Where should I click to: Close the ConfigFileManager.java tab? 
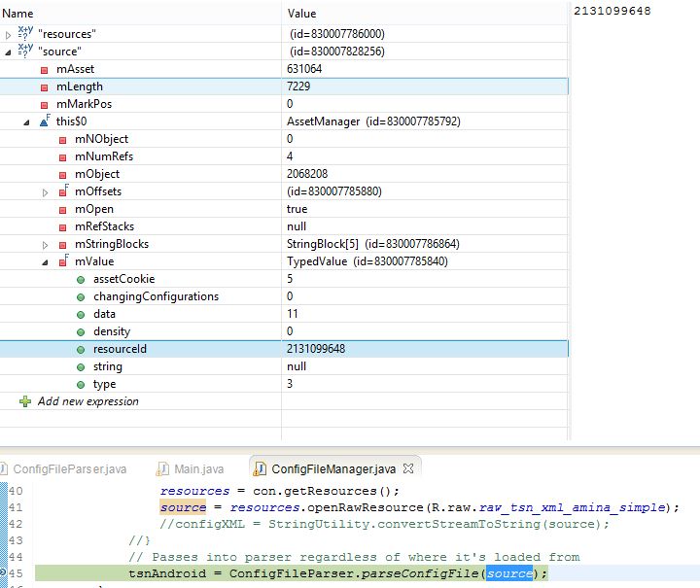tap(408, 468)
